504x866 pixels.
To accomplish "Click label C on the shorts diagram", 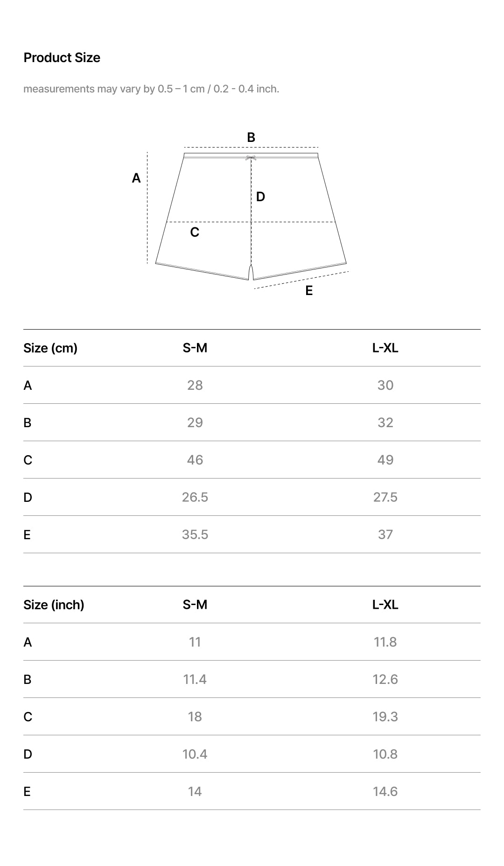I will 195,232.
